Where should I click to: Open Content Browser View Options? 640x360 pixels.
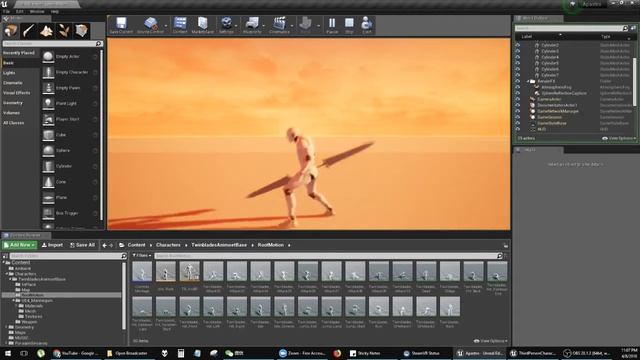[491, 341]
